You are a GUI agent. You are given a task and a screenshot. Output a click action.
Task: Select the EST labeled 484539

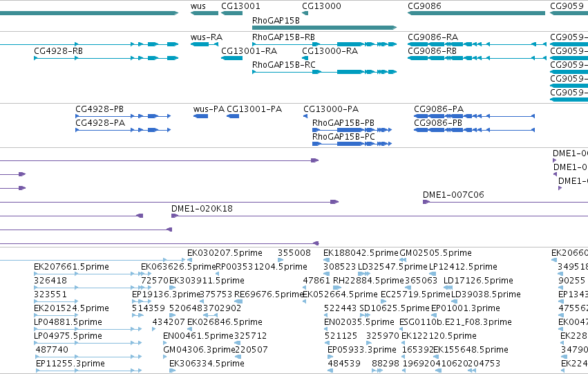coord(344,364)
